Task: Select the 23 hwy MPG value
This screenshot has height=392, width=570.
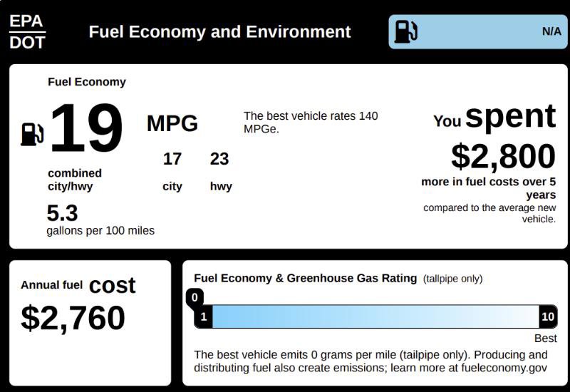Action: pos(219,159)
